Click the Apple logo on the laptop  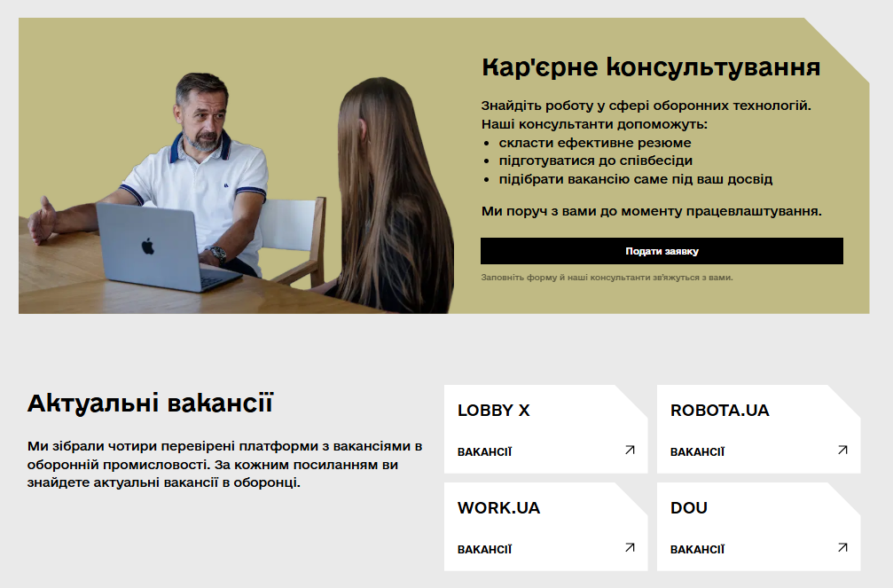pos(148,247)
